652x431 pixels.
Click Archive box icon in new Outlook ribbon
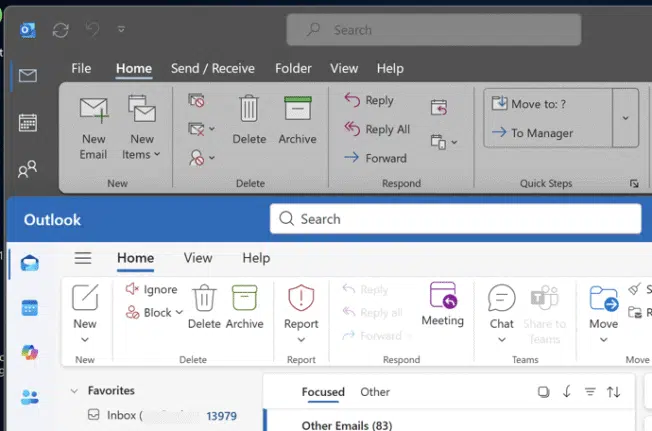244,298
